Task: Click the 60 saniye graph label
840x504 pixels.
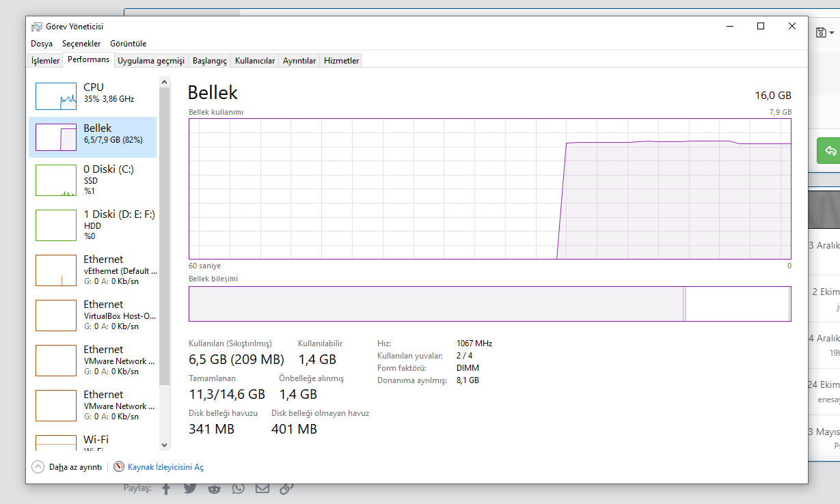Action: tap(204, 266)
